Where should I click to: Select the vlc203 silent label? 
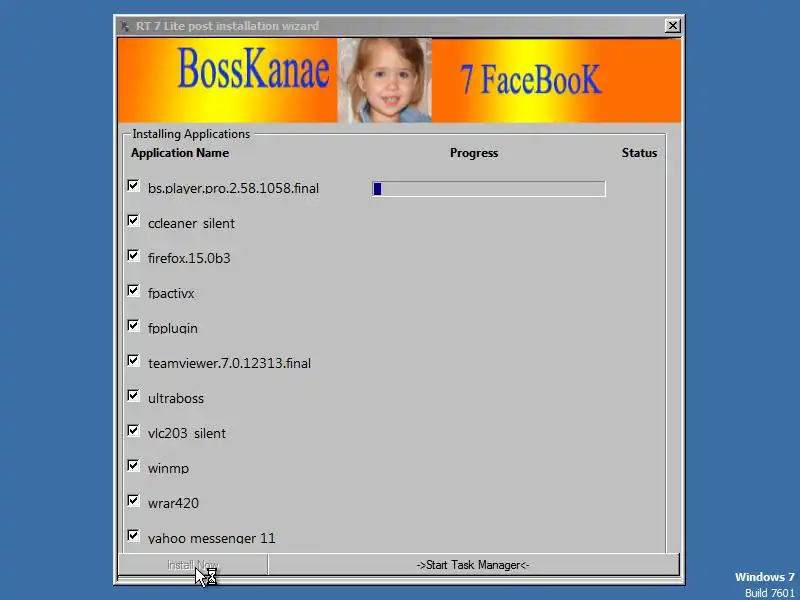[187, 433]
